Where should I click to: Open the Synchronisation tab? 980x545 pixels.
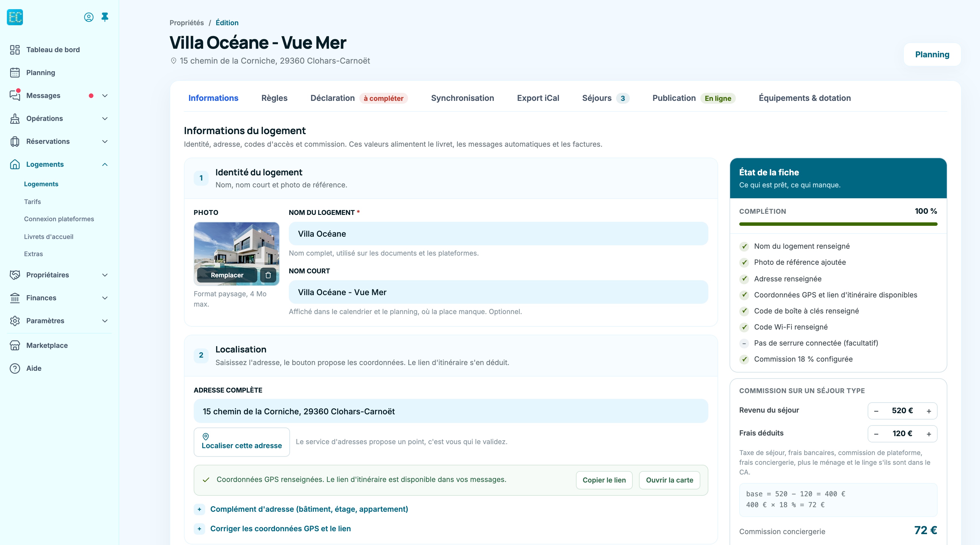(x=462, y=98)
